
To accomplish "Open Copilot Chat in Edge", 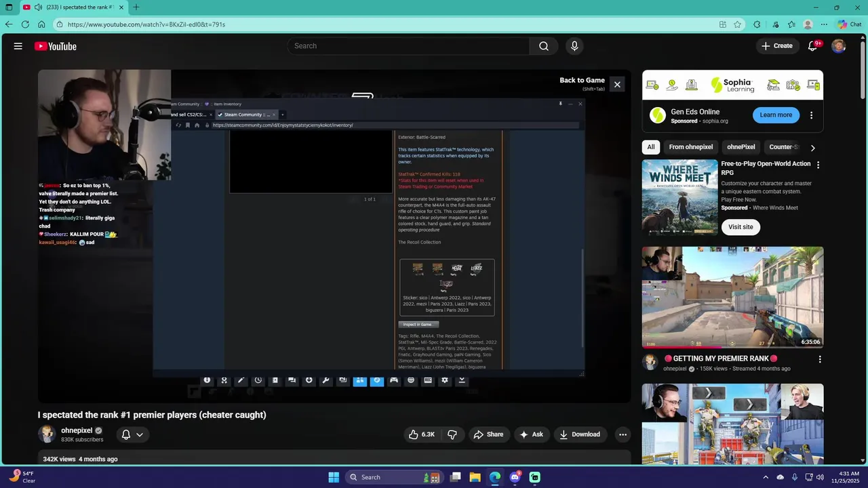I will point(849,24).
